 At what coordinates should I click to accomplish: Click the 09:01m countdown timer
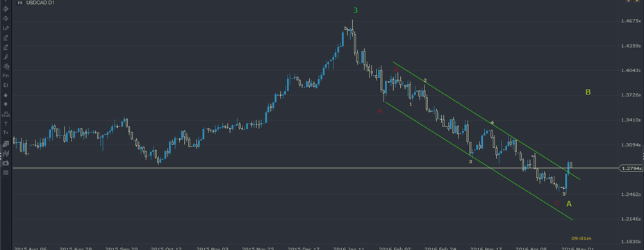point(581,238)
